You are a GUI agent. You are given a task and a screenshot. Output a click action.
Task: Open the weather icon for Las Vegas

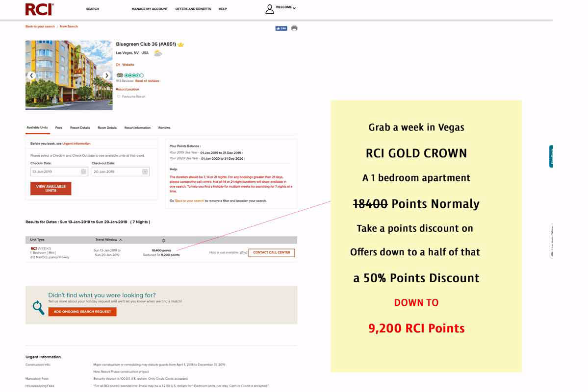[158, 53]
